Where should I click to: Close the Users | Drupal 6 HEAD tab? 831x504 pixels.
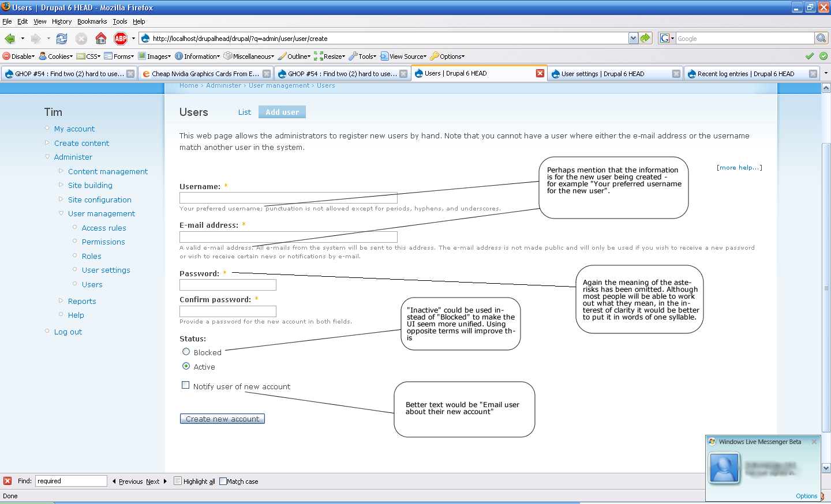540,73
